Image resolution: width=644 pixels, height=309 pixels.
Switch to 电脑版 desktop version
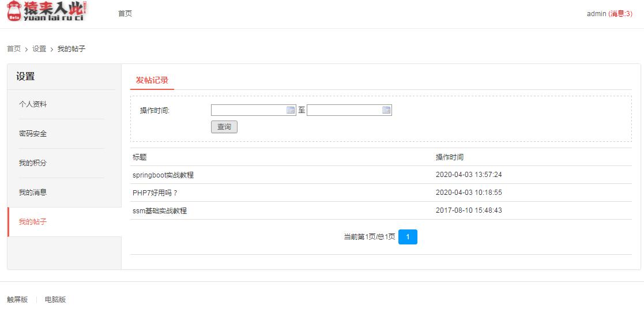(55, 300)
